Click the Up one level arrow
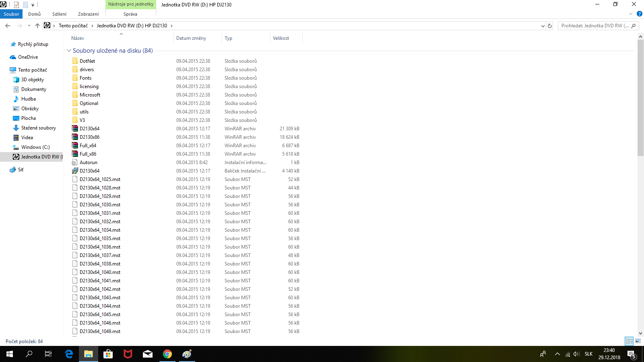This screenshot has height=362, width=644. point(37,26)
